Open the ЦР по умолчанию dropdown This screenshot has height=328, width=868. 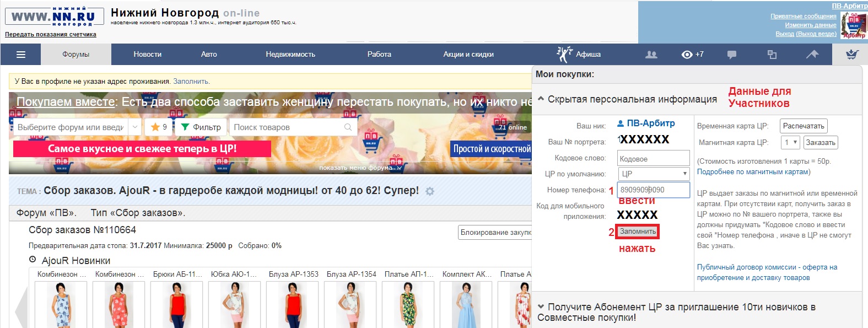coord(653,174)
